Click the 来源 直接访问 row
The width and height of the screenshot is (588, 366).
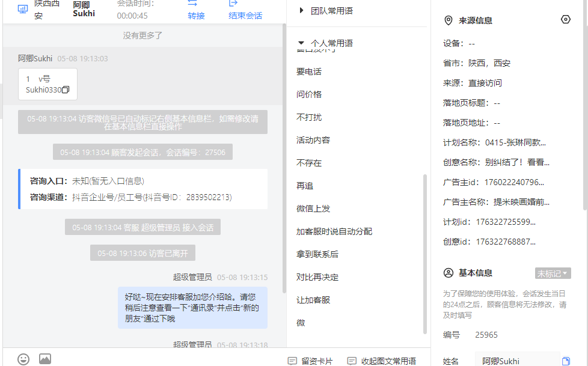click(473, 84)
